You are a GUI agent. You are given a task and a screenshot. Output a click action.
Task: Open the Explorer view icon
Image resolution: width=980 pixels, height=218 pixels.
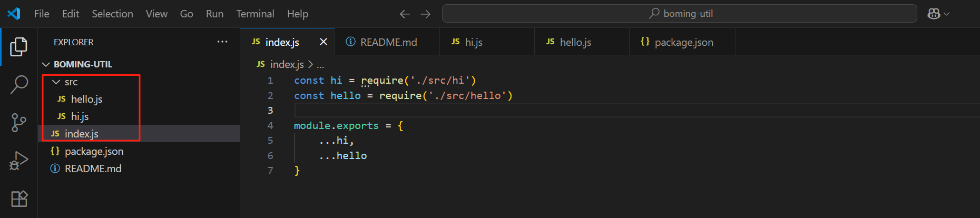(18, 47)
